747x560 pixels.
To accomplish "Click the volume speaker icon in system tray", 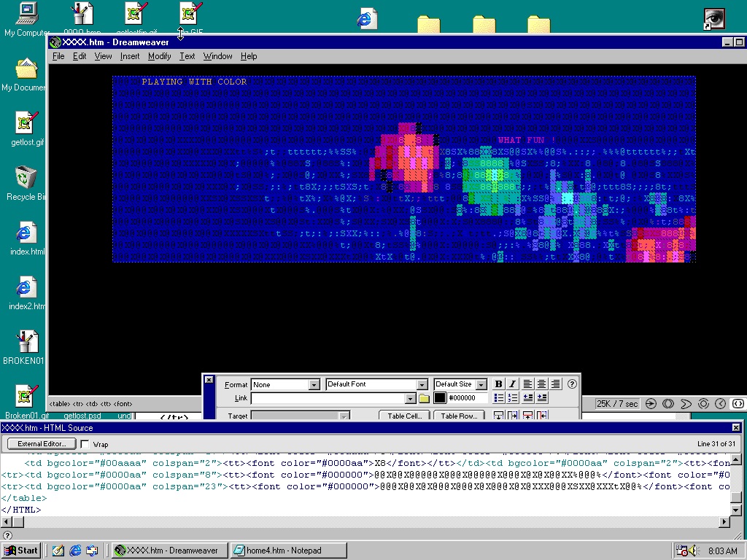I will click(x=694, y=551).
